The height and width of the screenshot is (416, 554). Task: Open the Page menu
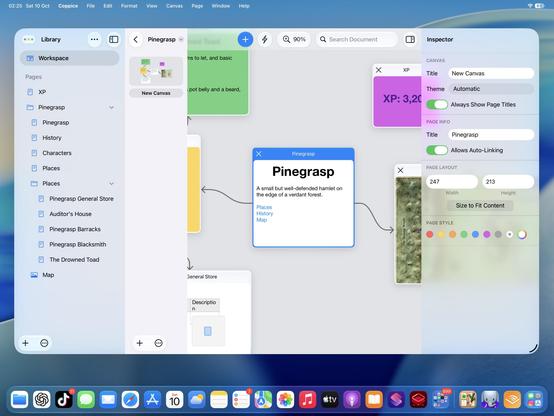point(197,6)
